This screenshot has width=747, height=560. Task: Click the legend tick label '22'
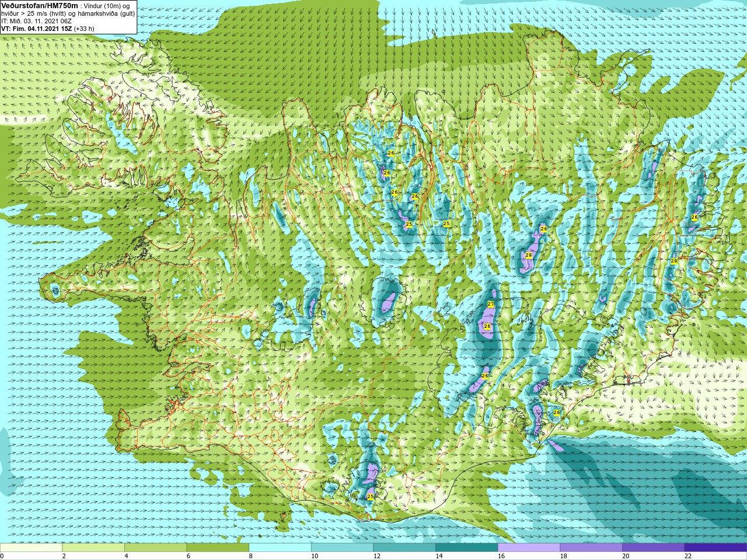pos(688,556)
